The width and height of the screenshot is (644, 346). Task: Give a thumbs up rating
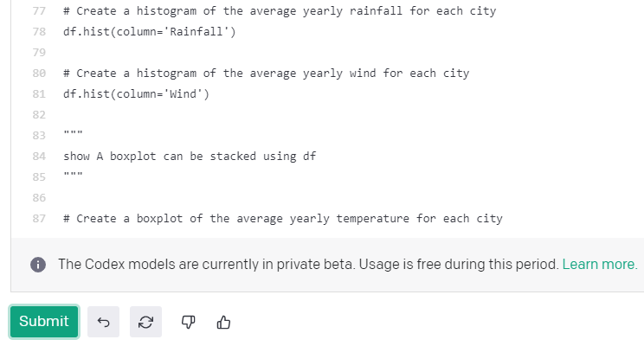click(223, 322)
